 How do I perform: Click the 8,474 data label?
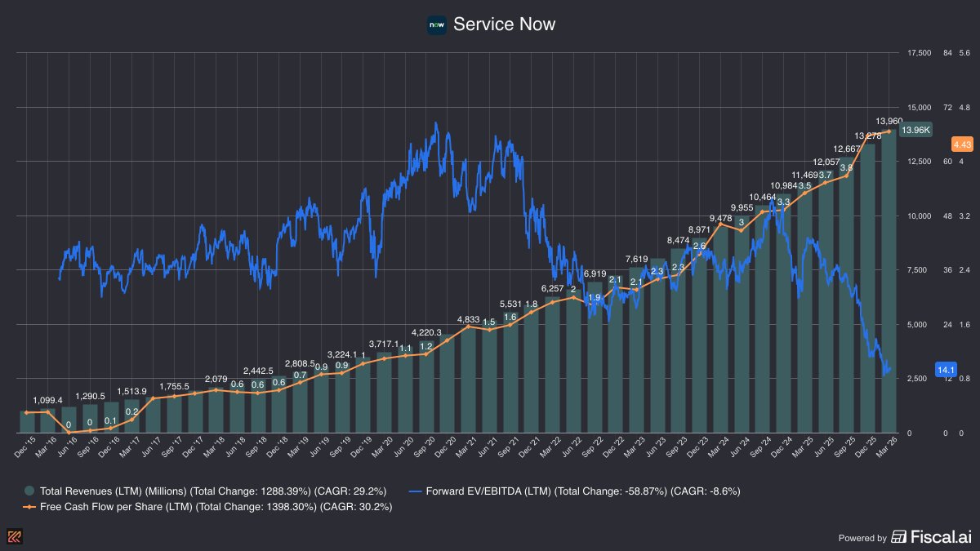click(679, 240)
